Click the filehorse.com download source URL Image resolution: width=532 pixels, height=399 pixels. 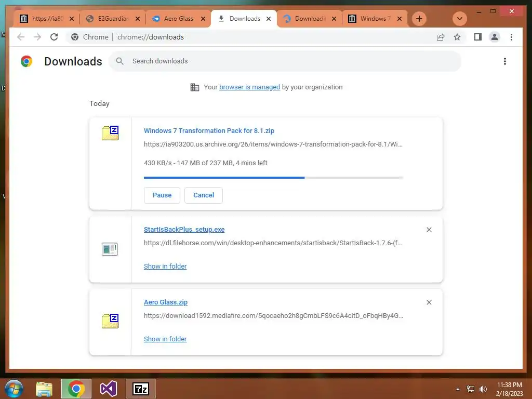[x=273, y=243]
